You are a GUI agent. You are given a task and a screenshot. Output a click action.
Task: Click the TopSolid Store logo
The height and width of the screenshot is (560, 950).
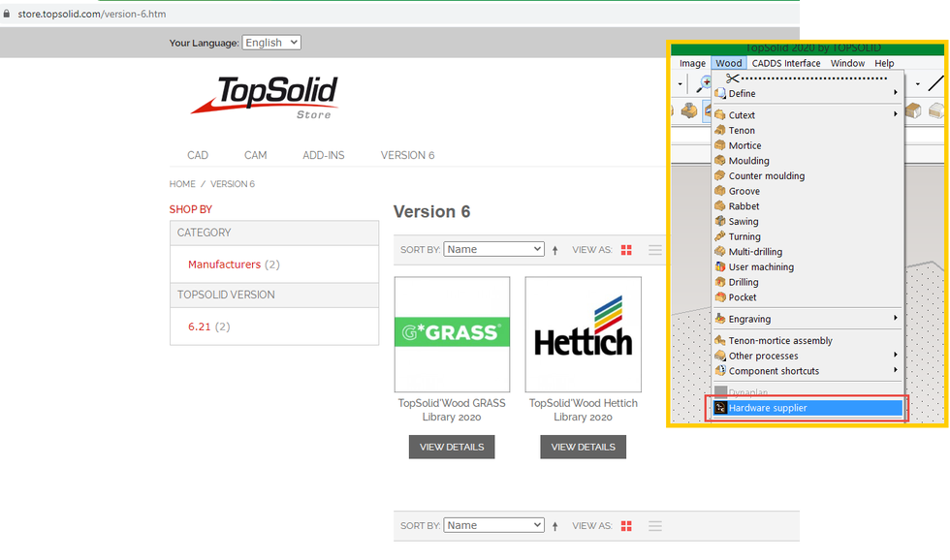[265, 98]
